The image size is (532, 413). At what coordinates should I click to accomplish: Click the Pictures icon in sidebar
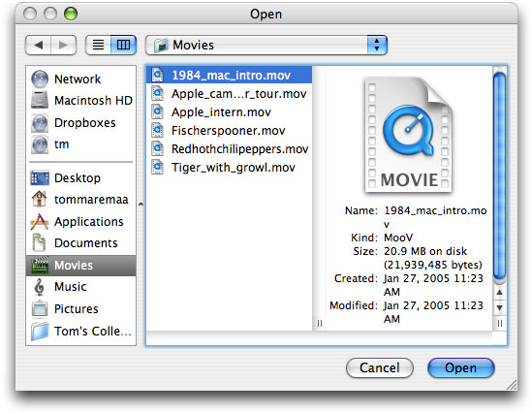pyautogui.click(x=40, y=308)
